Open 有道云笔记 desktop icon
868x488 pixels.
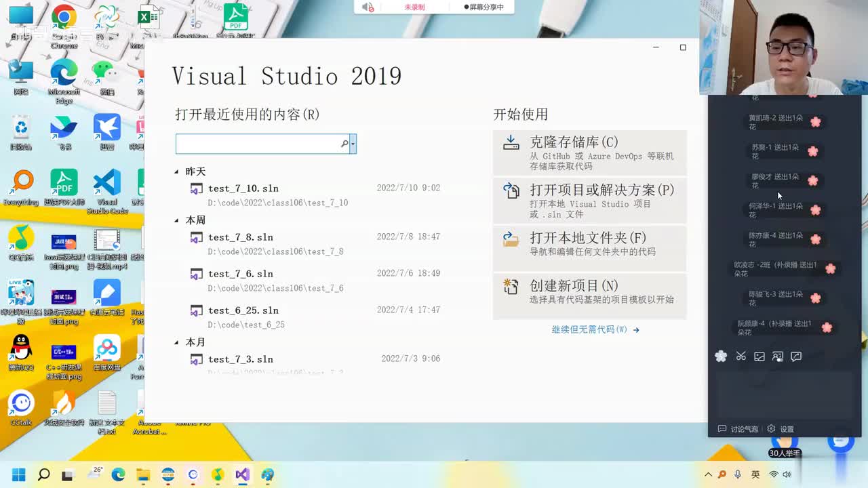pyautogui.click(x=106, y=298)
